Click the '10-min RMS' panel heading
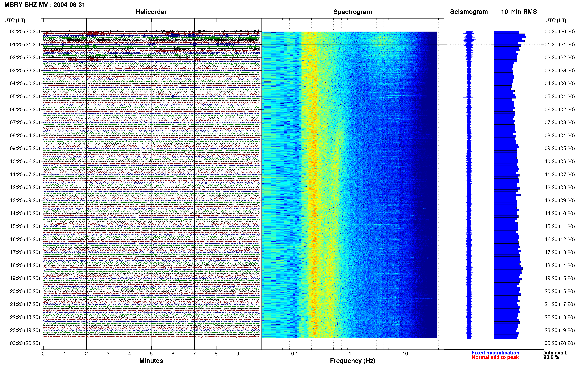 519,12
